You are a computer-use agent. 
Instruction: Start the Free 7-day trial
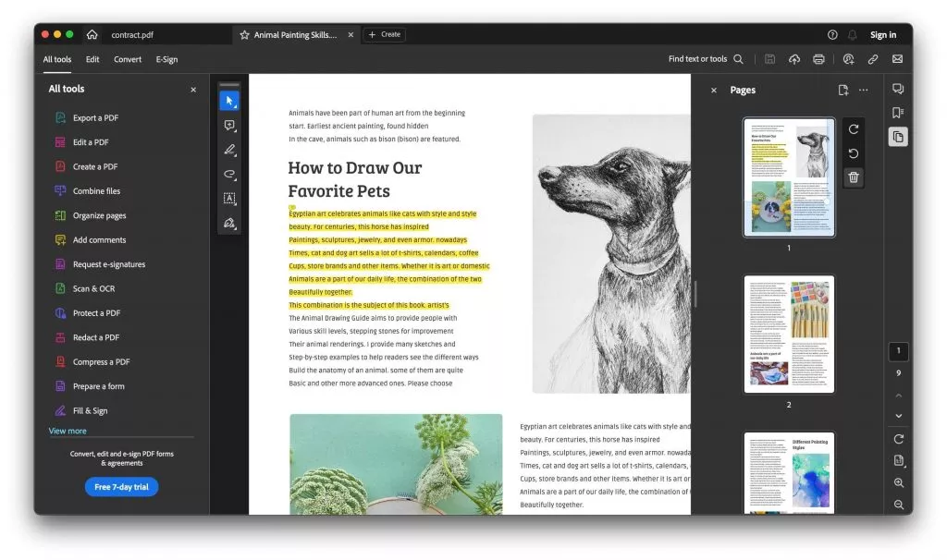coord(121,486)
